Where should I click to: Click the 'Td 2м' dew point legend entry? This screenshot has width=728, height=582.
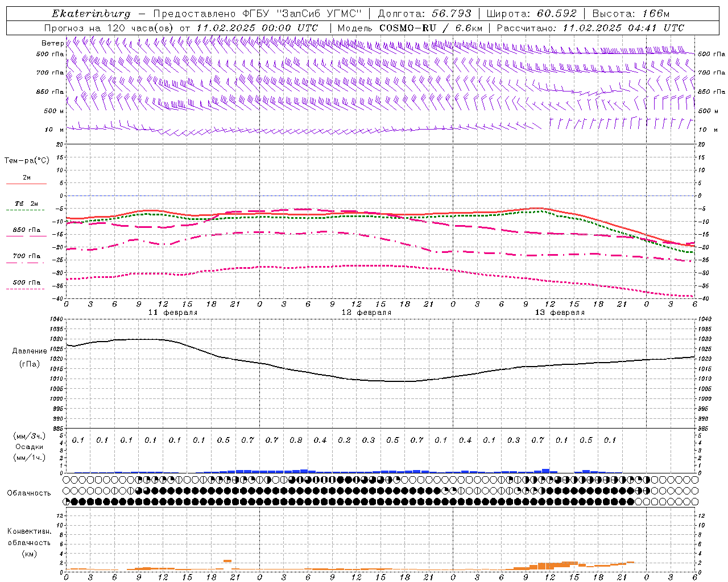click(x=27, y=203)
